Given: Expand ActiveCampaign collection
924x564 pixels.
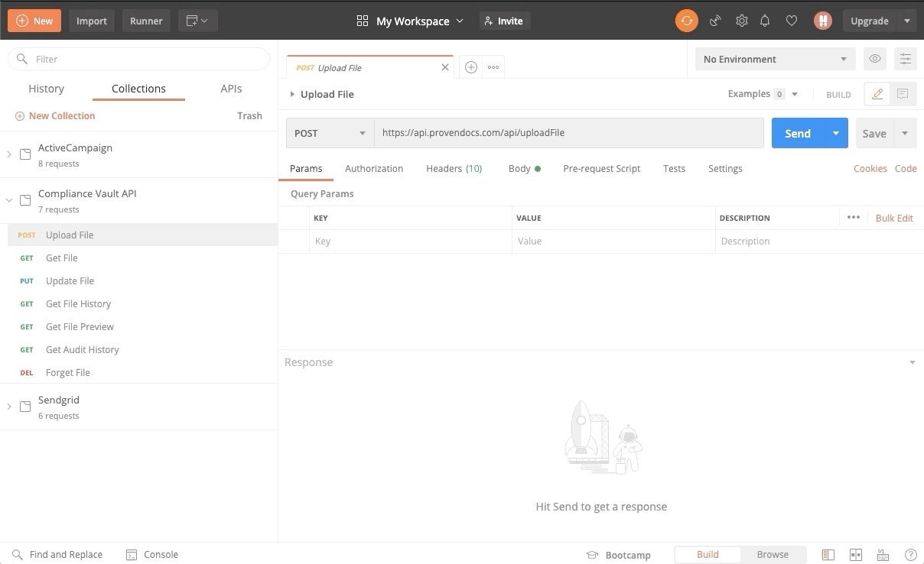Looking at the screenshot, I should [x=9, y=154].
